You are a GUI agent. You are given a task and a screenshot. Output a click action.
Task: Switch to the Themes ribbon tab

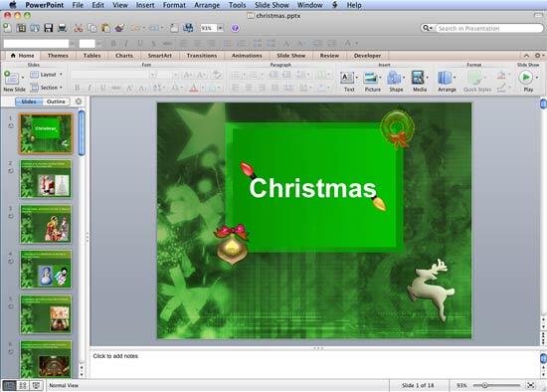coord(58,56)
